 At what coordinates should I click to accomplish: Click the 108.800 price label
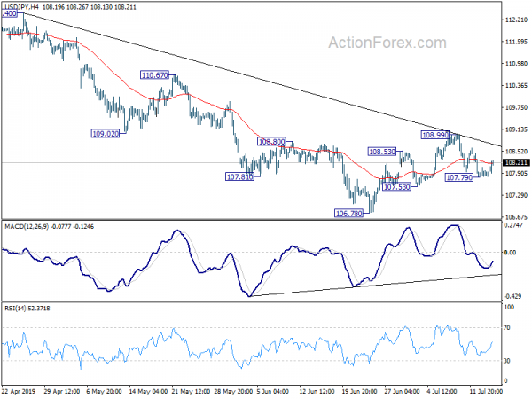[x=272, y=142]
